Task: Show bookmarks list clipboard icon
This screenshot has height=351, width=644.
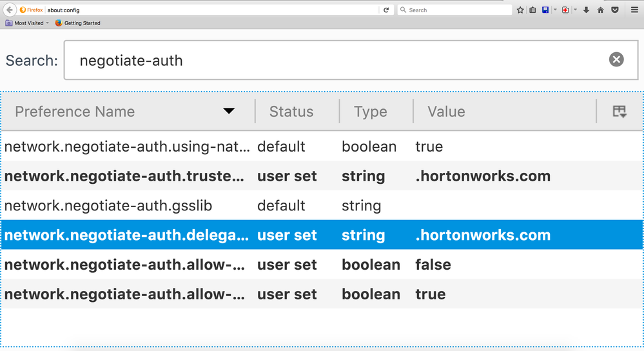Action: [x=532, y=10]
